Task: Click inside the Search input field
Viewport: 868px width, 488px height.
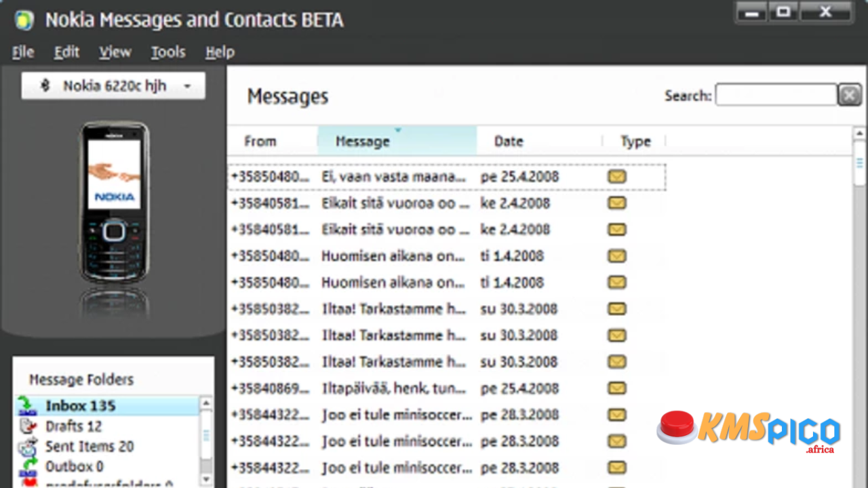Action: pyautogui.click(x=776, y=95)
